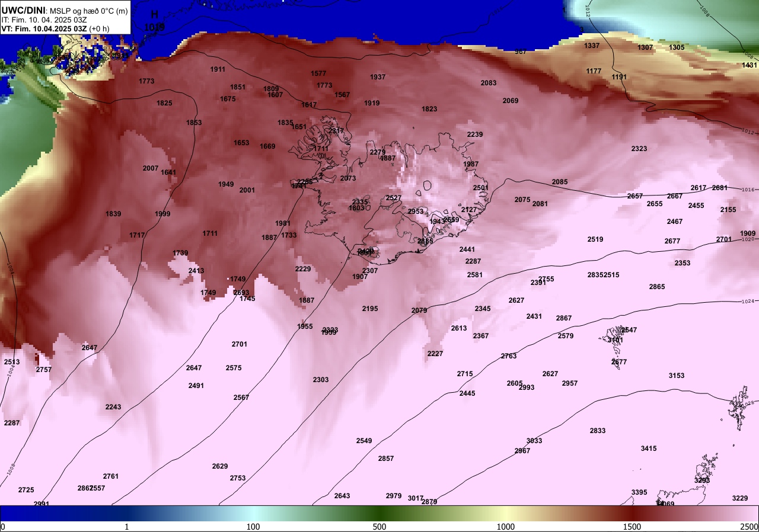Click the height value 2957
The height and width of the screenshot is (532, 759).
click(x=570, y=383)
